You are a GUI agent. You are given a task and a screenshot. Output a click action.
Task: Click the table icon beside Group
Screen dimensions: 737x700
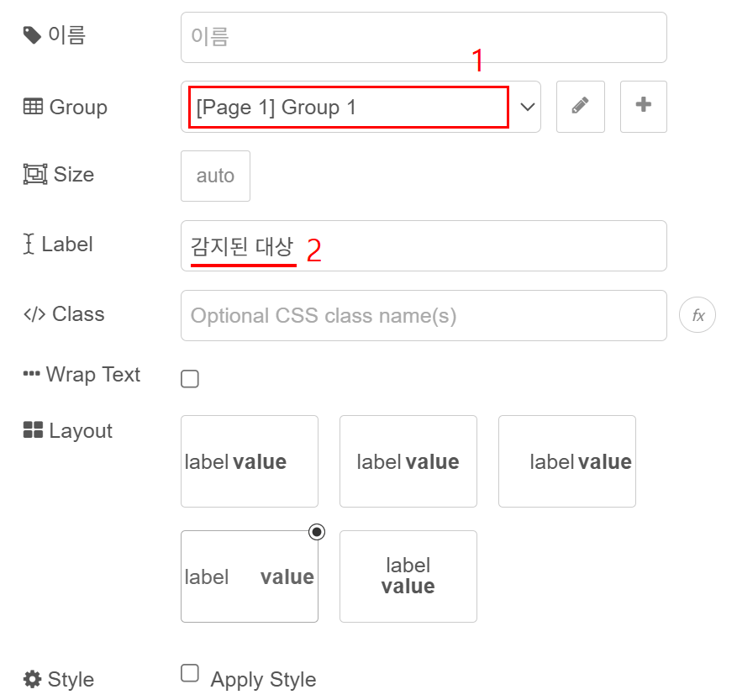(x=33, y=107)
